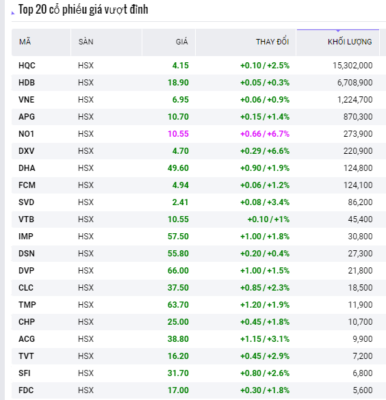Select TVT price 16.20

[x=178, y=356]
